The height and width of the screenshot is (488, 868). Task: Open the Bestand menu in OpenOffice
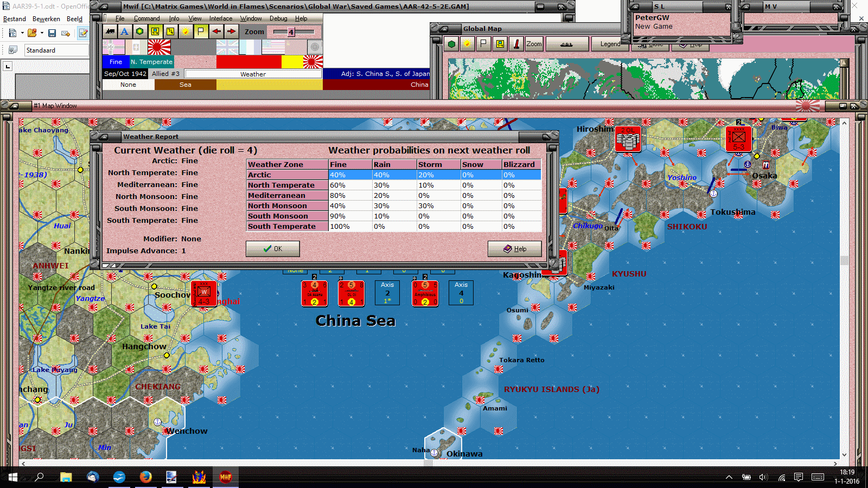(15, 19)
